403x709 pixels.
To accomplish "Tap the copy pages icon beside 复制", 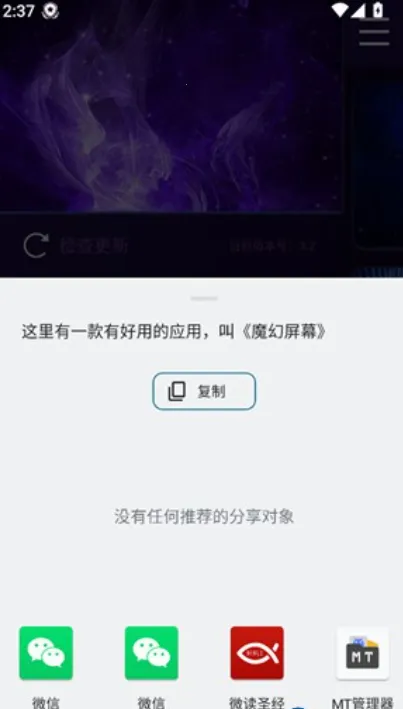I will coord(177,392).
